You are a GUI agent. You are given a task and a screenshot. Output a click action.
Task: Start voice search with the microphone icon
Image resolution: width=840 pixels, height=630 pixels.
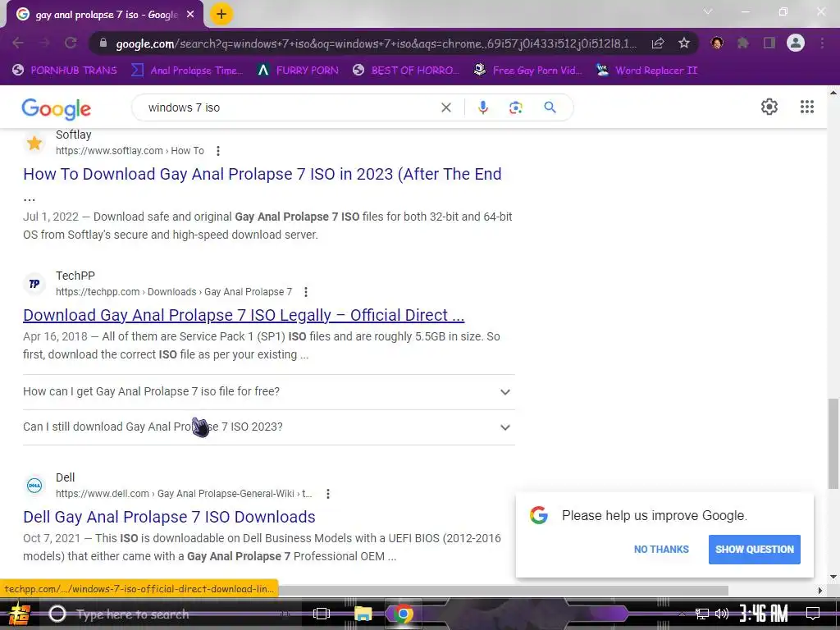coord(482,107)
